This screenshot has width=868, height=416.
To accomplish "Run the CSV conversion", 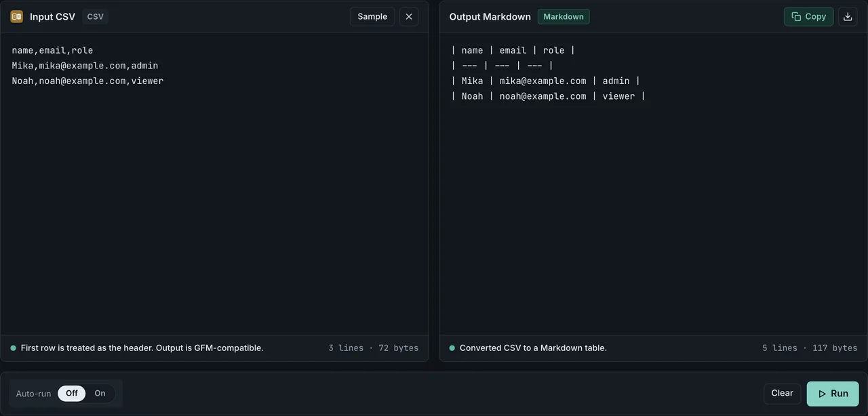I will click(833, 394).
